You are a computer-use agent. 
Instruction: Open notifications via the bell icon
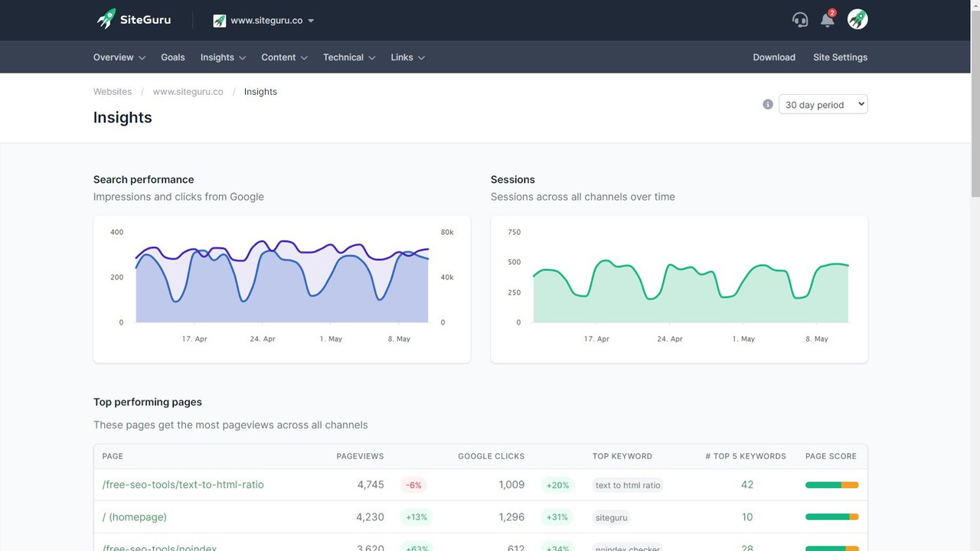point(827,21)
